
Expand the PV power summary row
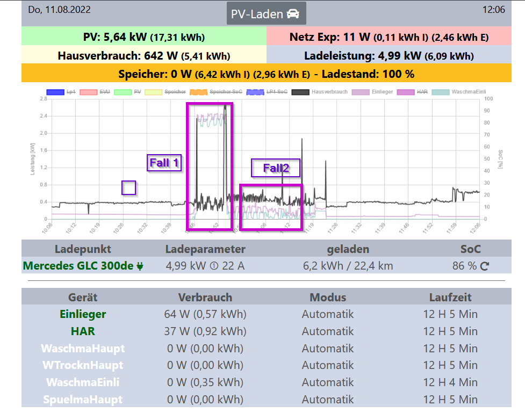point(144,37)
